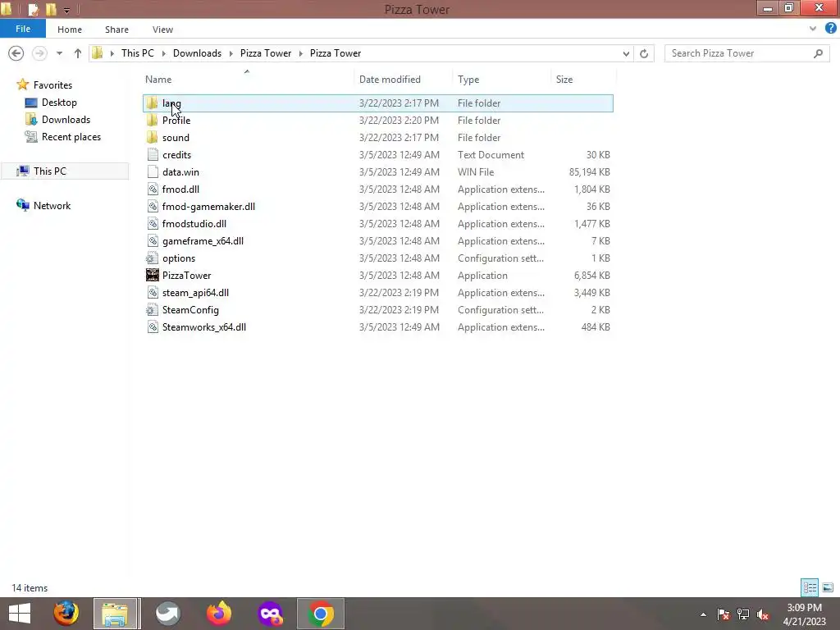Click the Steamworks_x64.dll file icon
The image size is (840, 630).
pos(153,326)
